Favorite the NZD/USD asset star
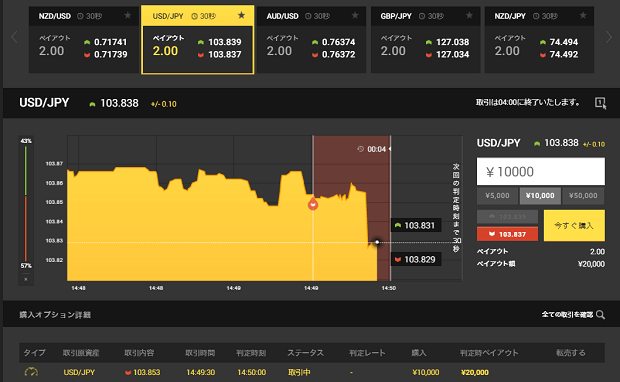The image size is (620, 382). (x=127, y=15)
